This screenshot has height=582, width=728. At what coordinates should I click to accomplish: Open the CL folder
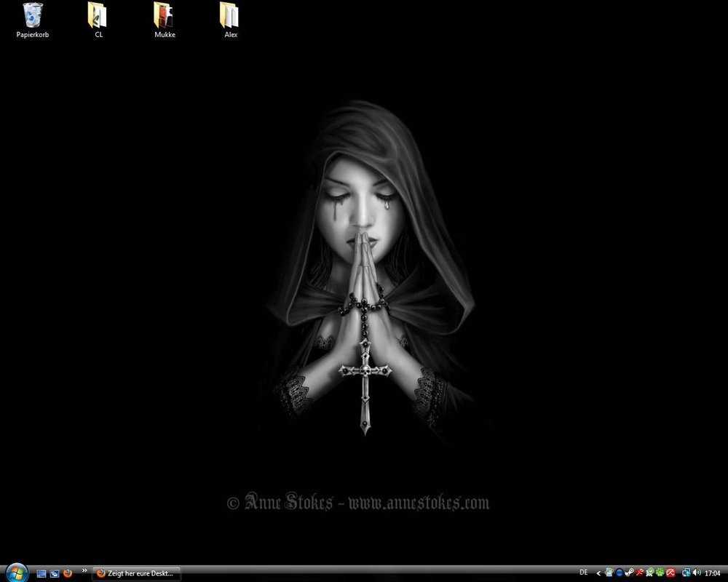pyautogui.click(x=98, y=15)
